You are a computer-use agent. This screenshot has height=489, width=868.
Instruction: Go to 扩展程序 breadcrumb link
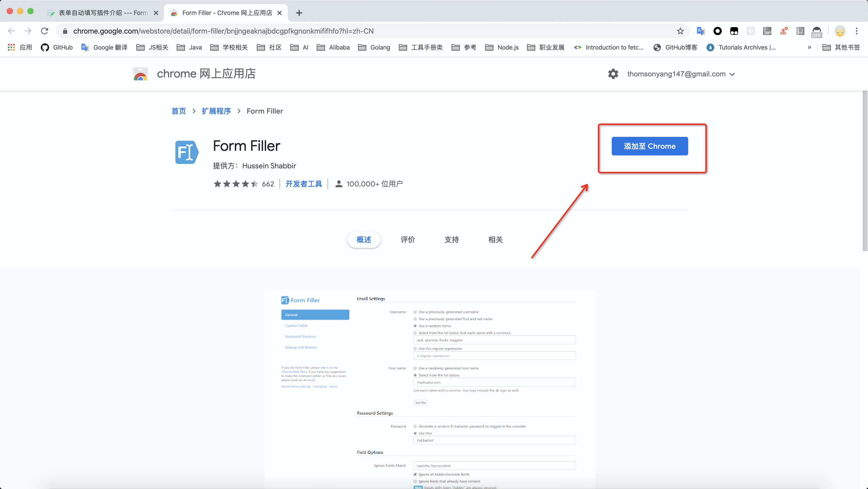pos(216,111)
